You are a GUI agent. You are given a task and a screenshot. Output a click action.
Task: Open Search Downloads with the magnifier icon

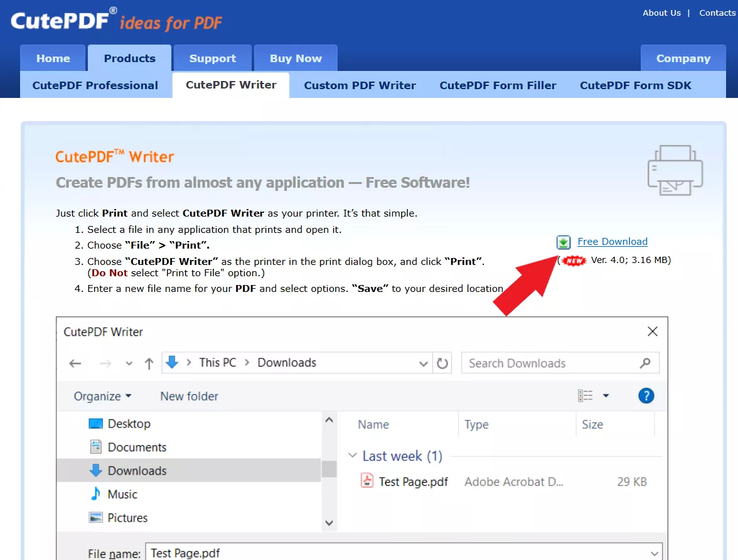pyautogui.click(x=646, y=363)
